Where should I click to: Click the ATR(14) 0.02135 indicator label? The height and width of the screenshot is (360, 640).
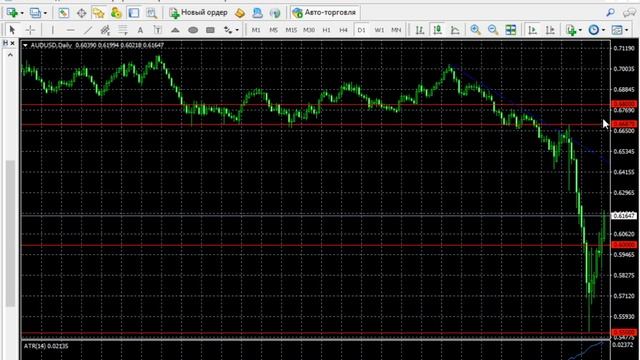46,346
